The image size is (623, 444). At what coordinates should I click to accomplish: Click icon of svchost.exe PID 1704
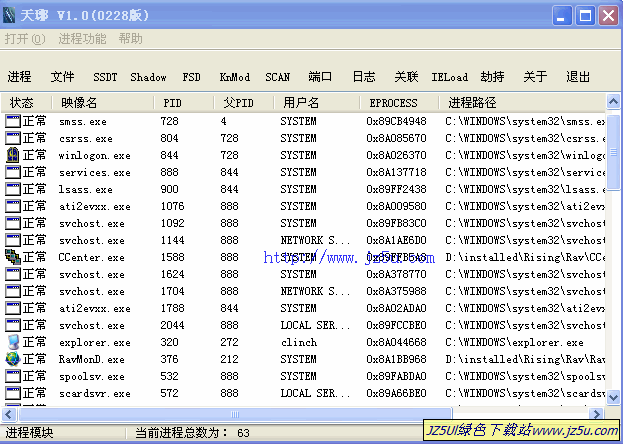[x=13, y=291]
